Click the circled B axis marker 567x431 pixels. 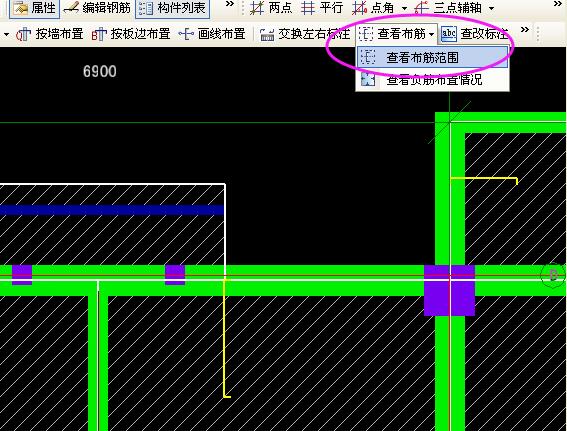pyautogui.click(x=553, y=275)
